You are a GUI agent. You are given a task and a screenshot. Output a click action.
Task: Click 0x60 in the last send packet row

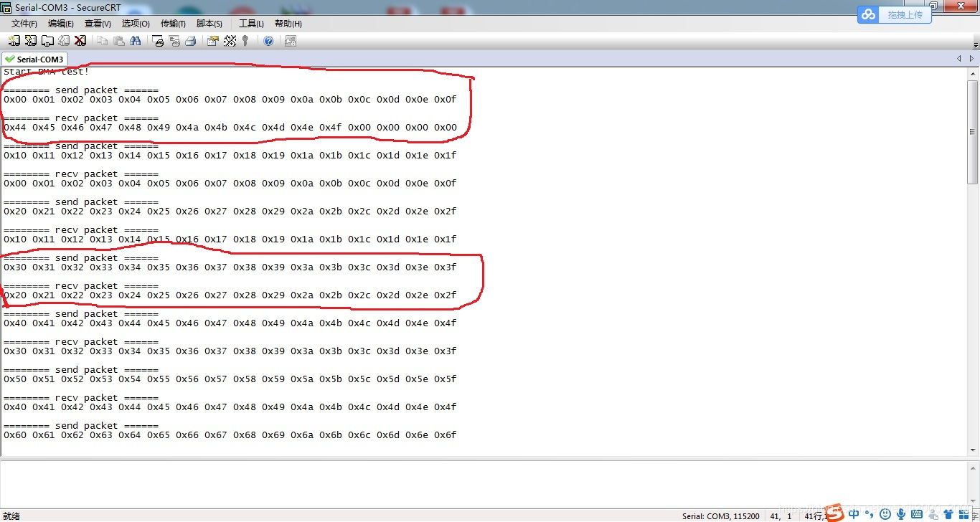pyautogui.click(x=14, y=435)
